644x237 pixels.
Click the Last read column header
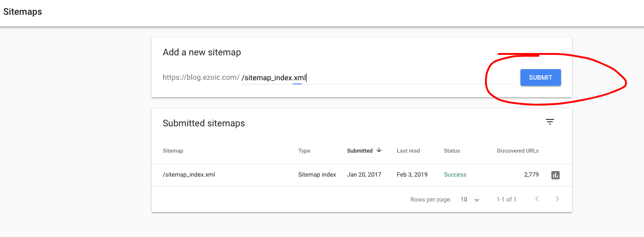point(408,151)
